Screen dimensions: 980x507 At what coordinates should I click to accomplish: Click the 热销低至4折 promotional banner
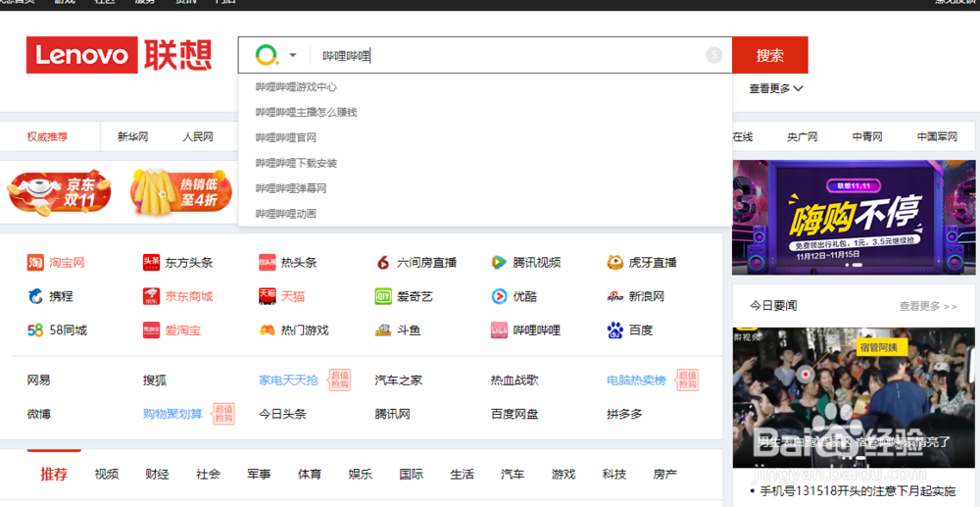click(x=181, y=191)
